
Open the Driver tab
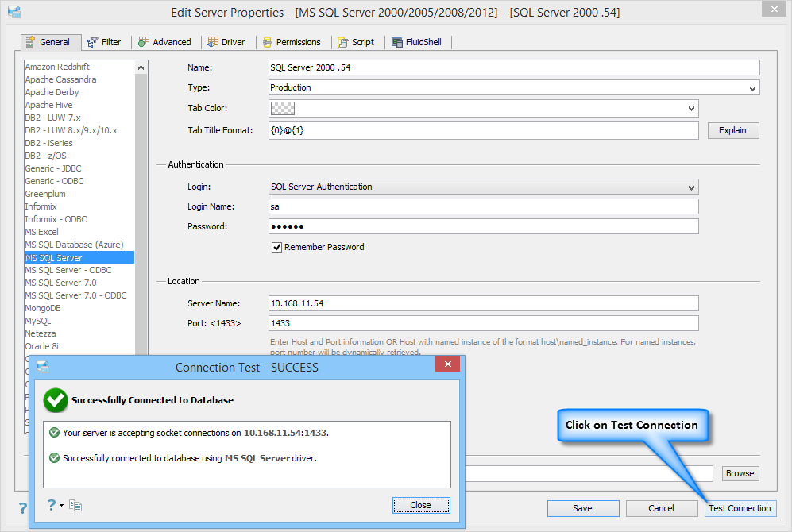pyautogui.click(x=226, y=42)
